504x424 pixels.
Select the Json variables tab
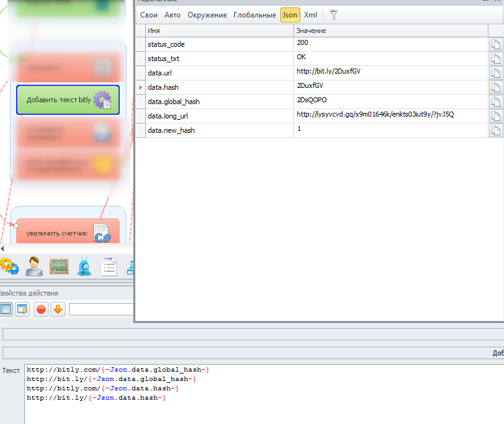click(x=290, y=15)
